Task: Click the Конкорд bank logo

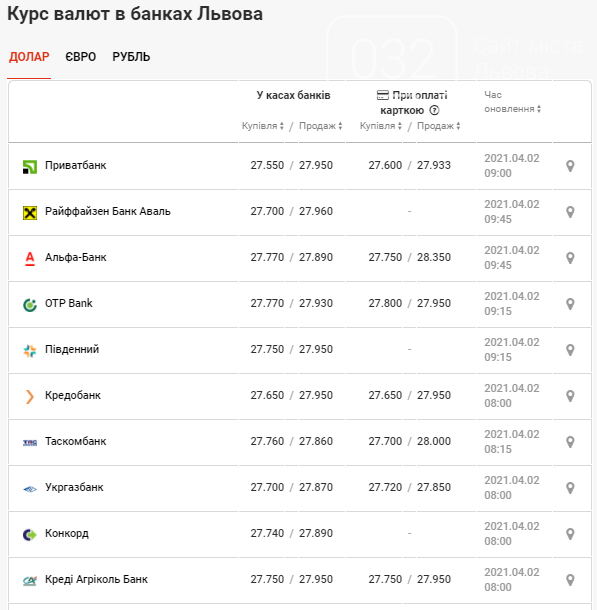Action: (30, 535)
